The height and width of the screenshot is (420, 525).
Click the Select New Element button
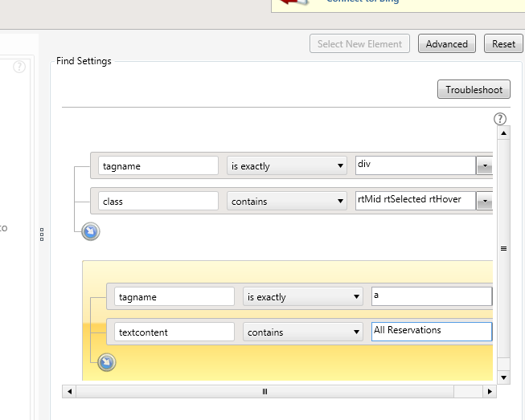(x=360, y=44)
